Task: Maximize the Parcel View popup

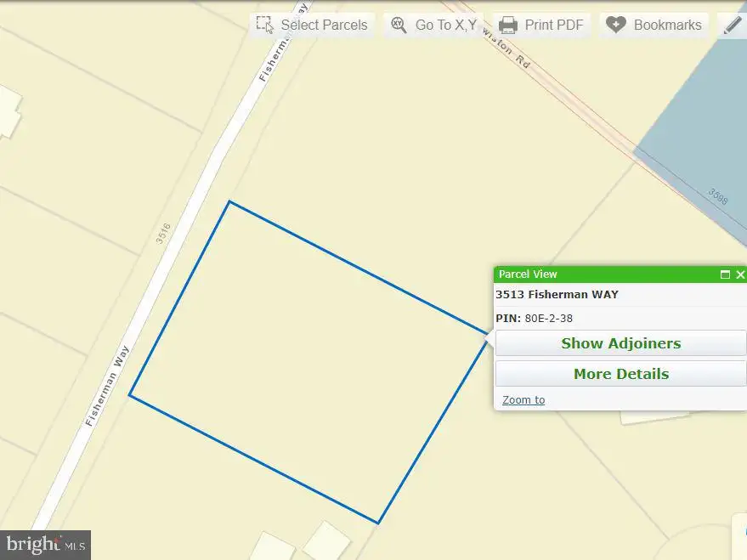Action: (725, 274)
